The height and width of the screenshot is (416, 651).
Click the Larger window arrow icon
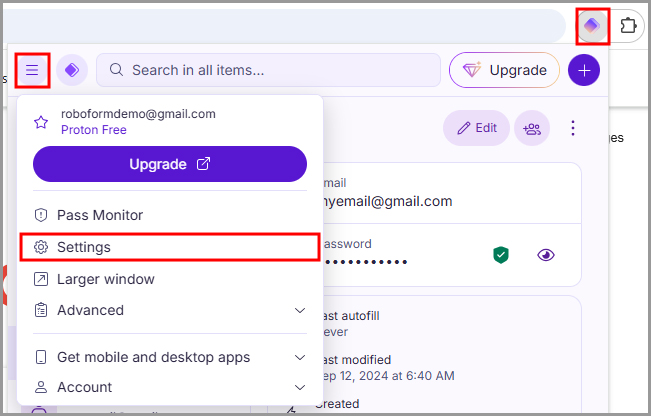click(x=41, y=279)
